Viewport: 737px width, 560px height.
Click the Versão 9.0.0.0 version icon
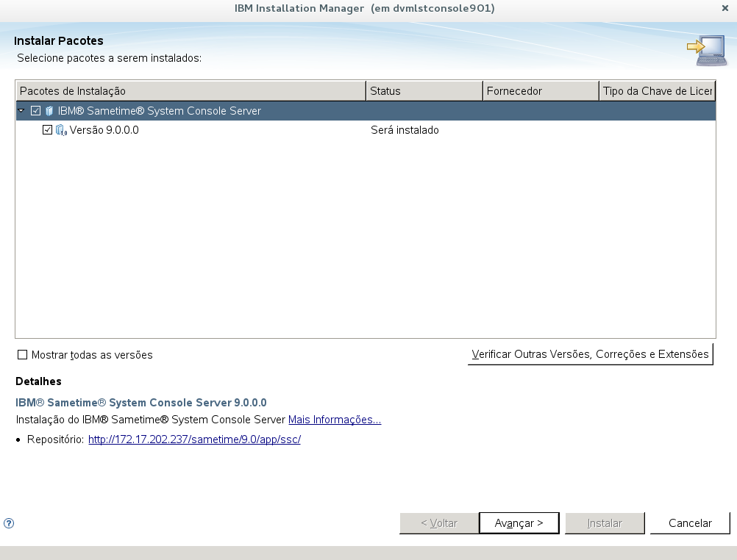pos(61,130)
